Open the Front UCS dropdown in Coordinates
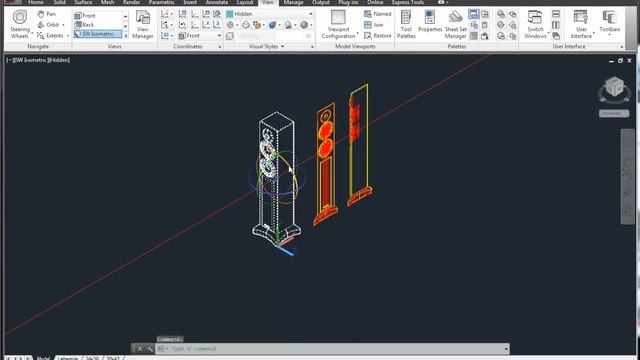 click(x=200, y=36)
